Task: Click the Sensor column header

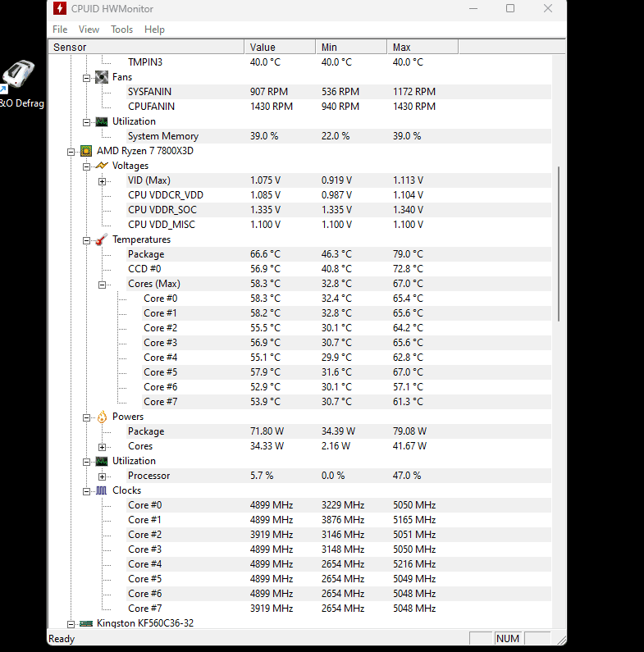Action: (x=147, y=47)
